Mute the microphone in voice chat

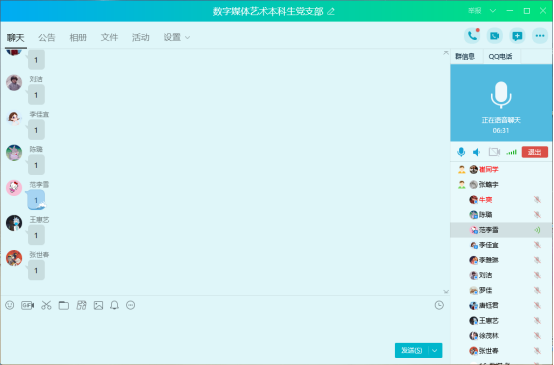pyautogui.click(x=461, y=152)
